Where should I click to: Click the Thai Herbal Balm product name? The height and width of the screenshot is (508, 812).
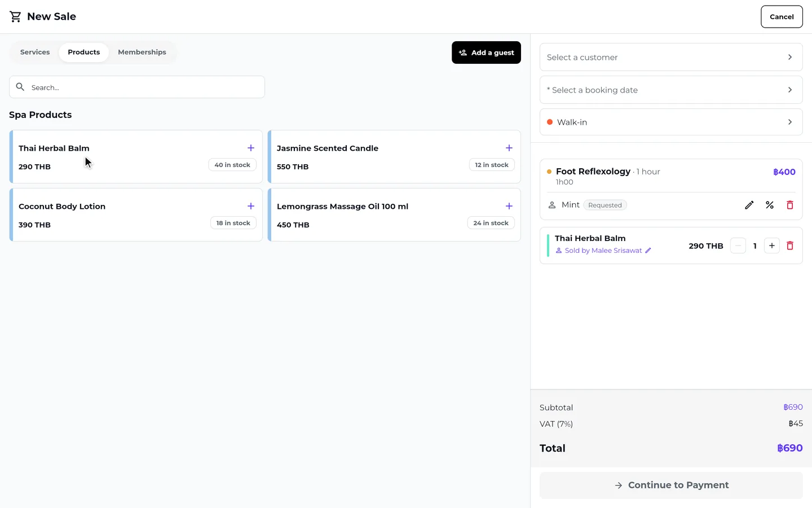coord(54,148)
